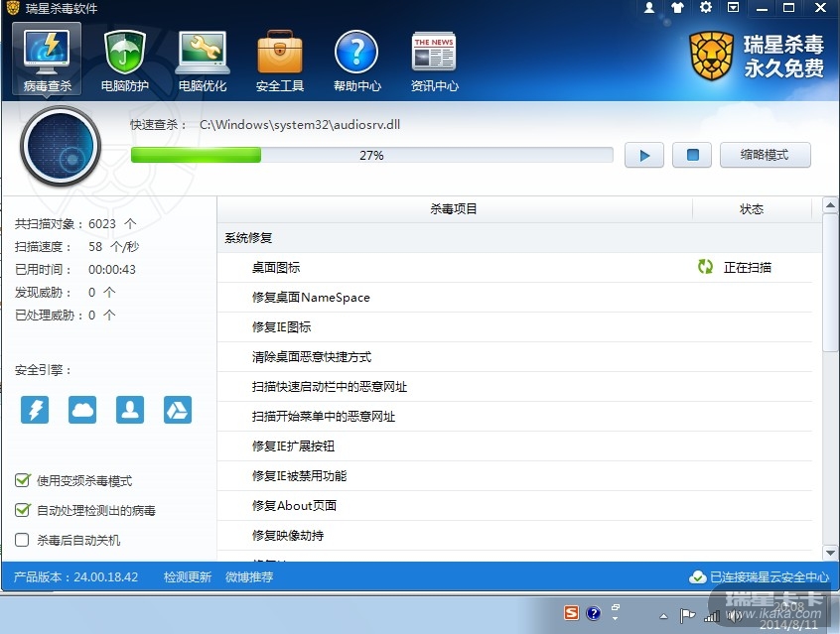The image size is (840, 634).
Task: Click the 正在扫描 status text
Action: 748,267
